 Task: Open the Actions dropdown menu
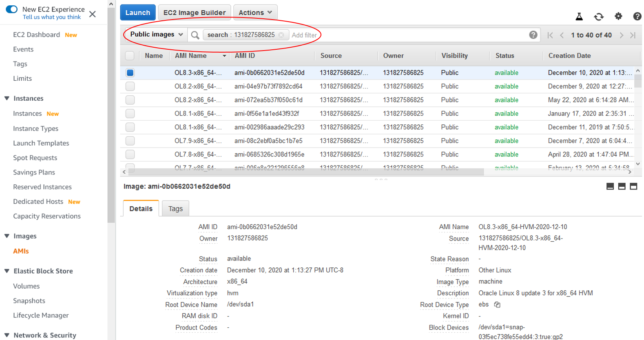255,13
